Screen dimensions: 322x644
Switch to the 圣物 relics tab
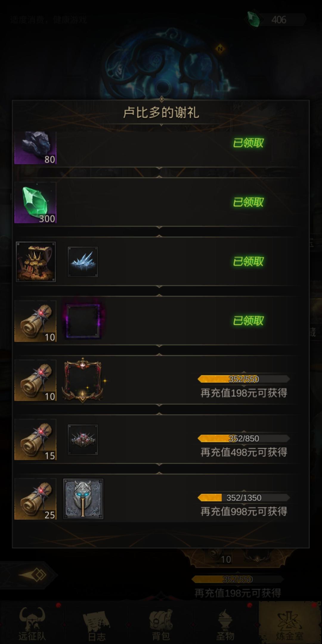pyautogui.click(x=225, y=623)
